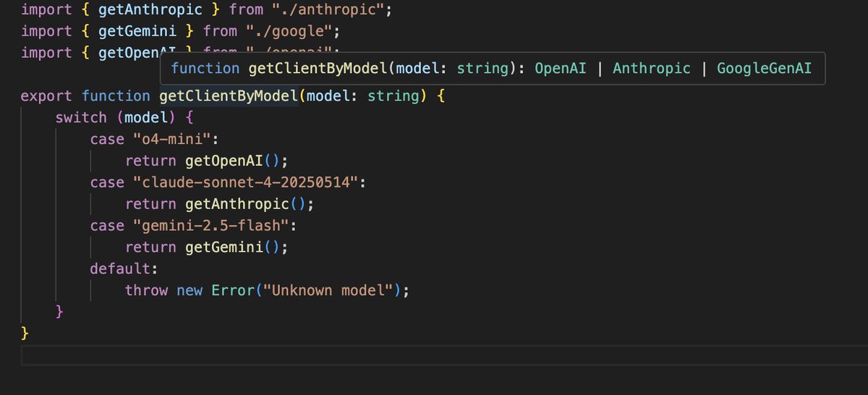This screenshot has width=868, height=395.
Task: Click getClientByModel in the function declaration
Action: coord(229,95)
